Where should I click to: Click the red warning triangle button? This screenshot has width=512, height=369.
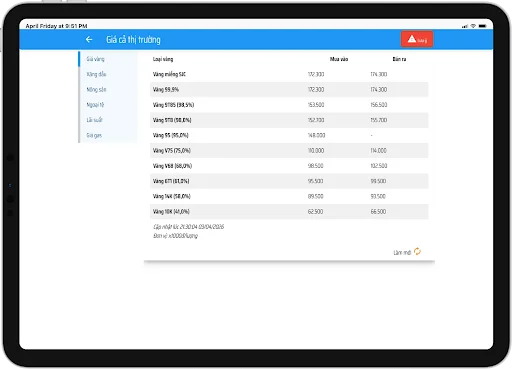pyautogui.click(x=417, y=39)
